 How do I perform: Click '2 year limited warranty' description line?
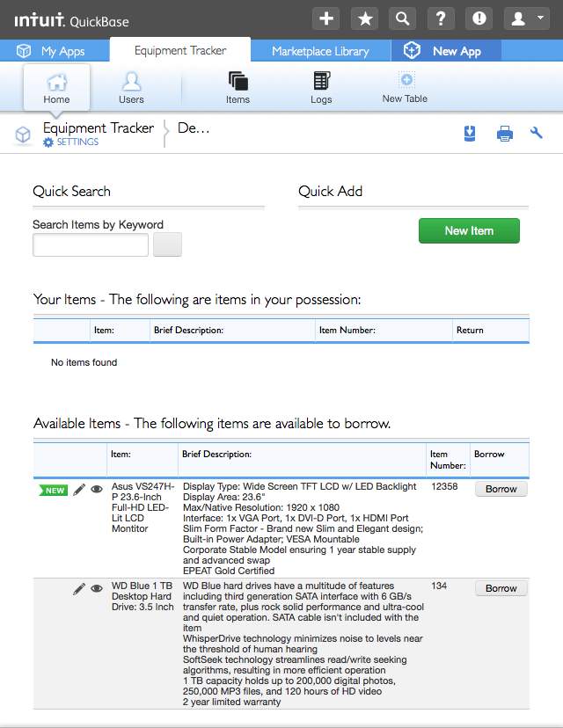tap(231, 702)
